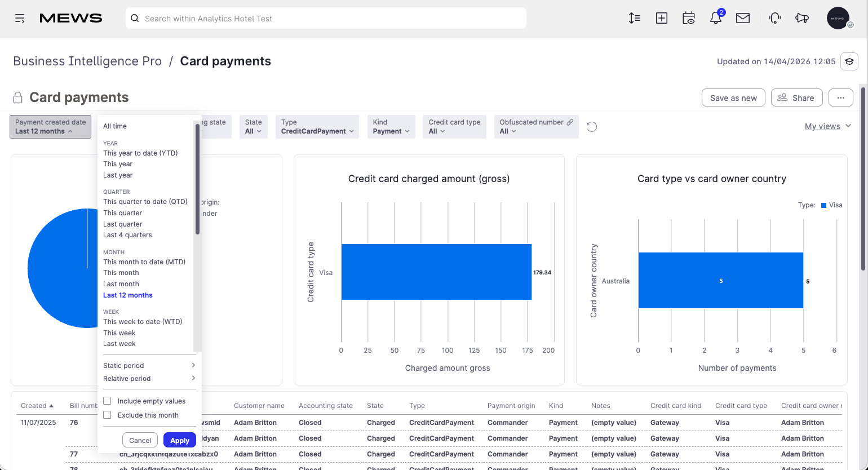
Task: Click bill number 76 cell
Action: pos(74,422)
